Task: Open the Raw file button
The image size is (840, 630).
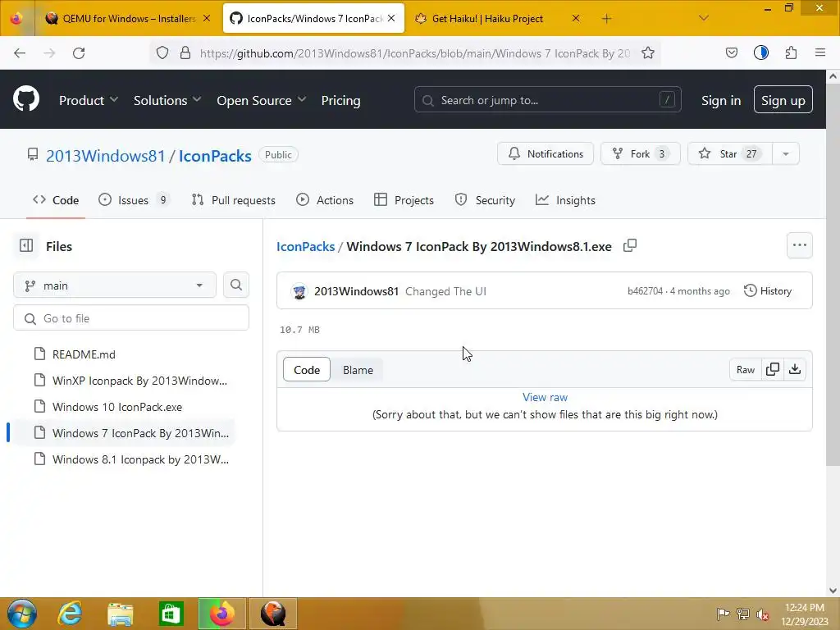Action: pos(745,369)
